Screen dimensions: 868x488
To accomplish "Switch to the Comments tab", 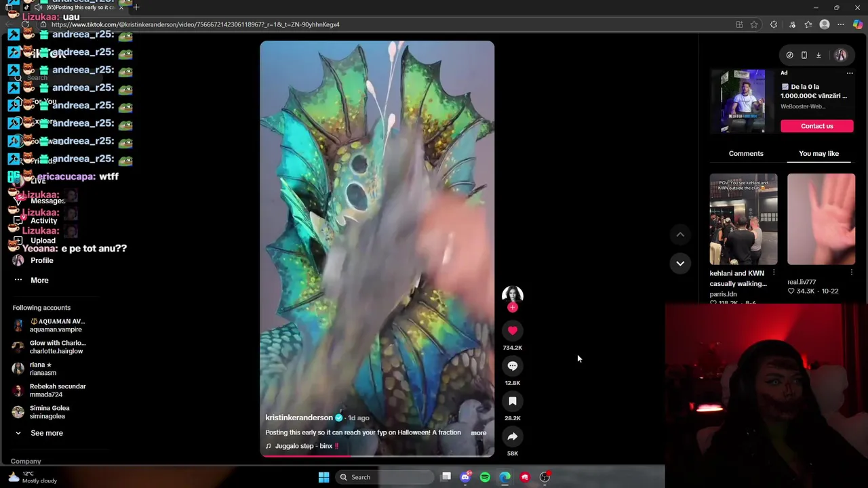I will tap(746, 154).
